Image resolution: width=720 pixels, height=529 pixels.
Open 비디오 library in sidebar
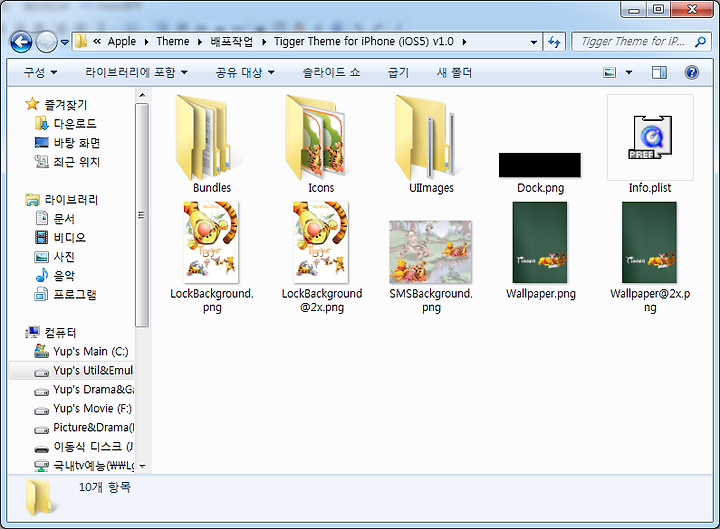[x=61, y=237]
